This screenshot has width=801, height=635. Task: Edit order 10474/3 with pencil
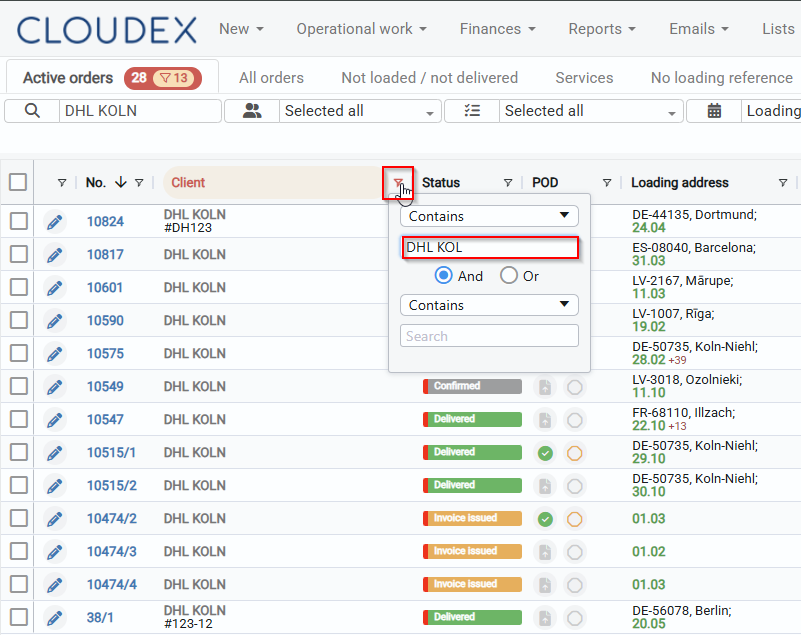55,552
